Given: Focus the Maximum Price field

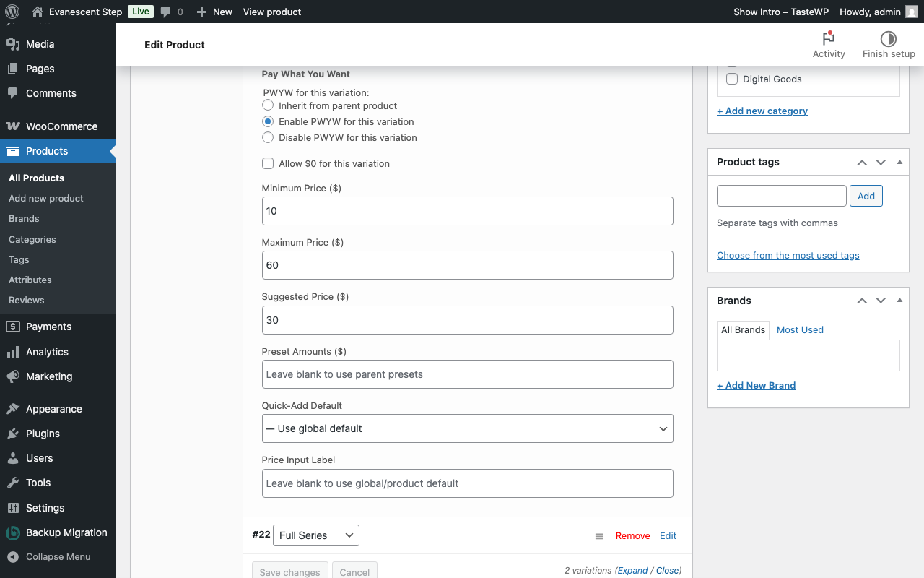Looking at the screenshot, I should [x=468, y=265].
